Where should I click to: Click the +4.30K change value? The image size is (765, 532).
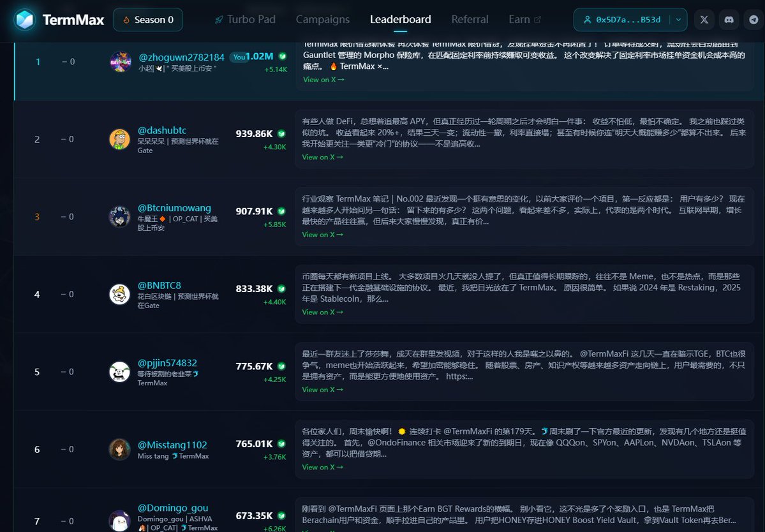275,147
